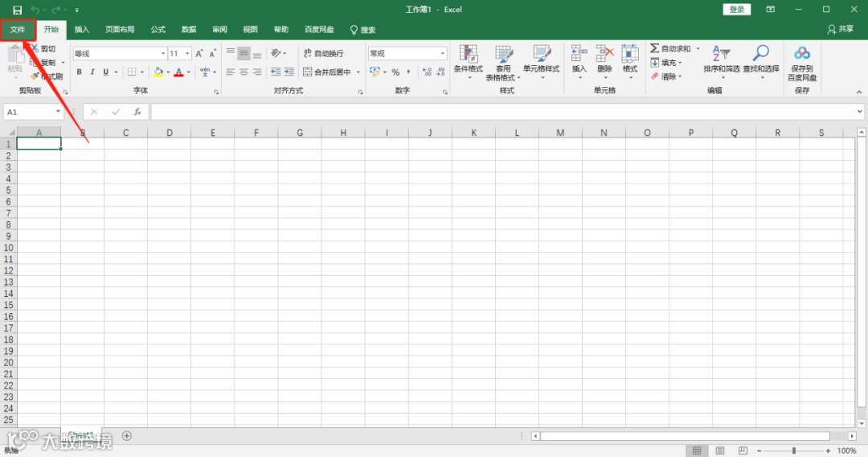This screenshot has width=868, height=457.
Task: Toggle underline formatting
Action: click(x=106, y=72)
